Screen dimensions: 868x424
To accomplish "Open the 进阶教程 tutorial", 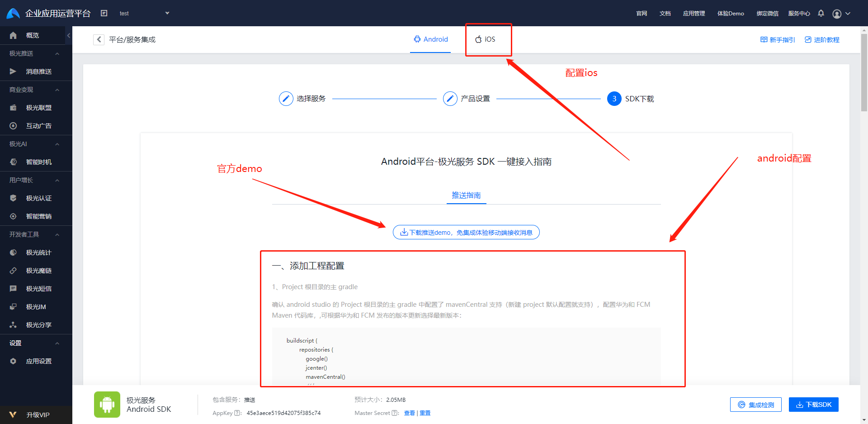I will point(822,40).
